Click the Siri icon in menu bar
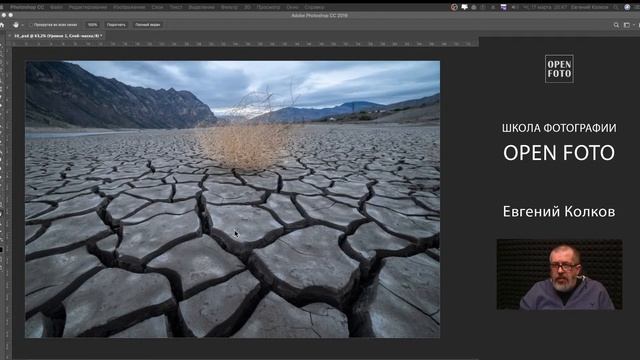640x360 pixels. (627, 7)
